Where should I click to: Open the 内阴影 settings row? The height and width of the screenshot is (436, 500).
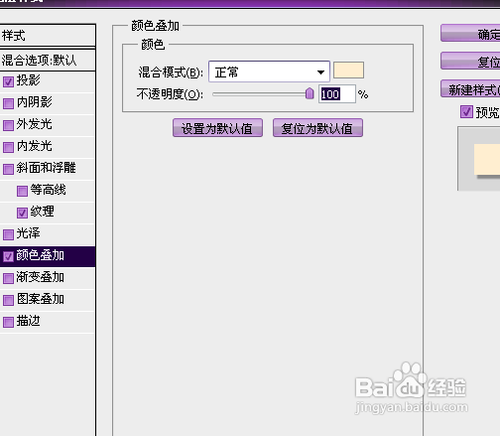pos(47,103)
